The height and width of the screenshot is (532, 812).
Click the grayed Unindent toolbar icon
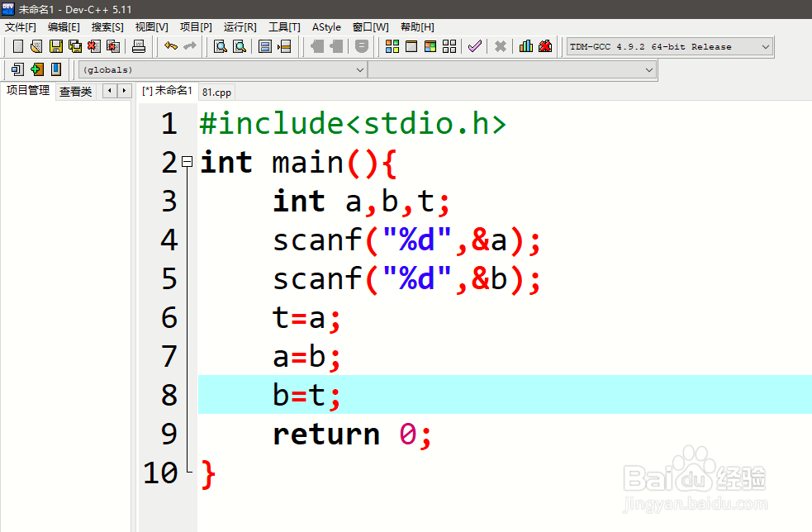pyautogui.click(x=317, y=46)
